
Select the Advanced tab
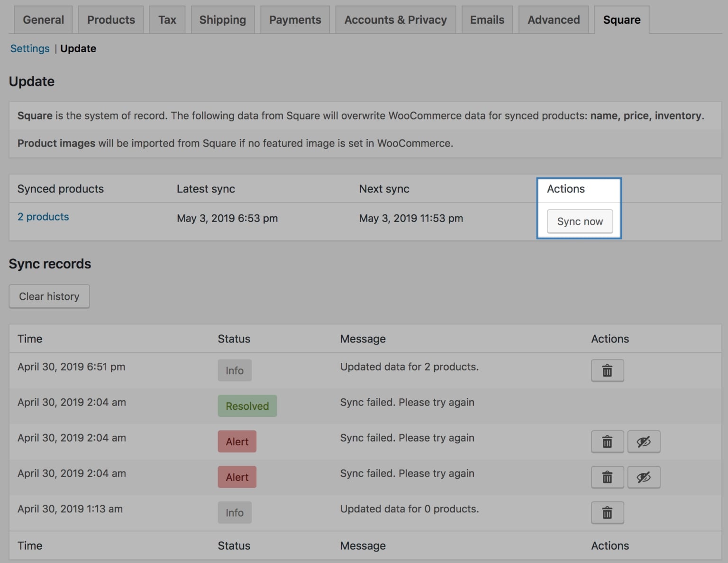[553, 20]
